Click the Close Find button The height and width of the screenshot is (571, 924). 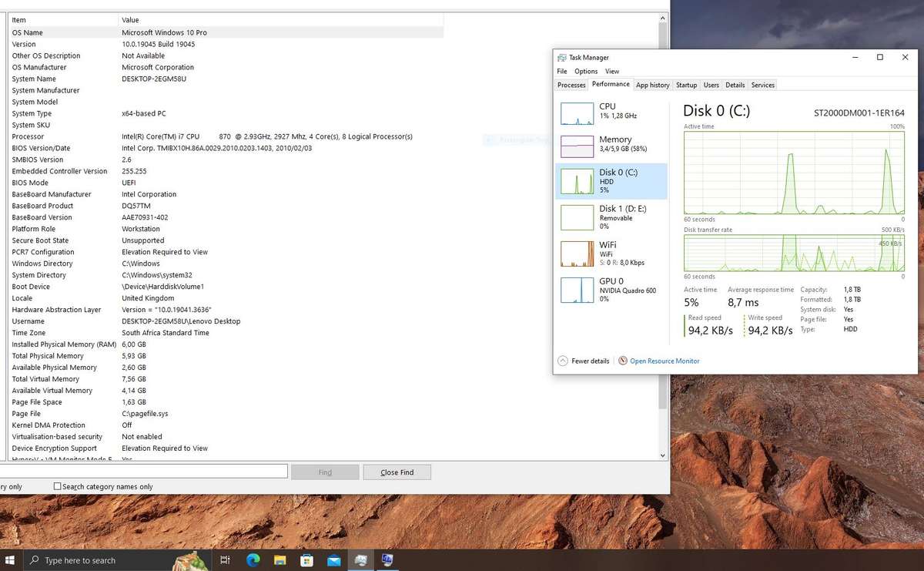397,472
